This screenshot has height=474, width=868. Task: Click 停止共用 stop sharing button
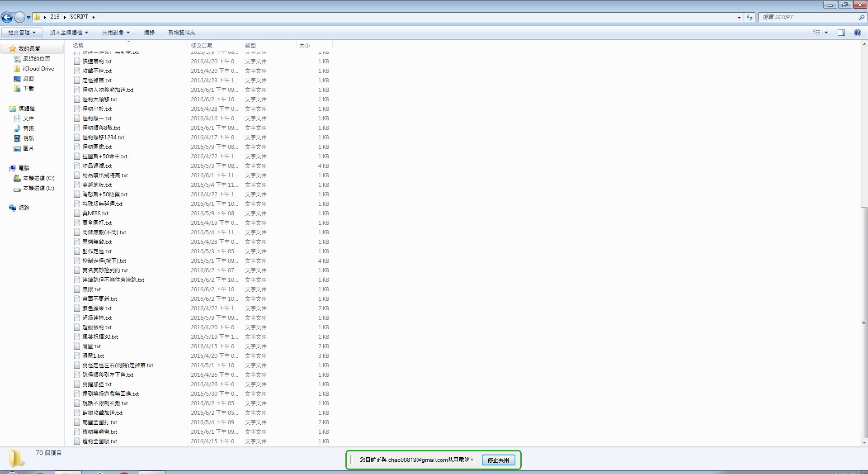coord(498,460)
